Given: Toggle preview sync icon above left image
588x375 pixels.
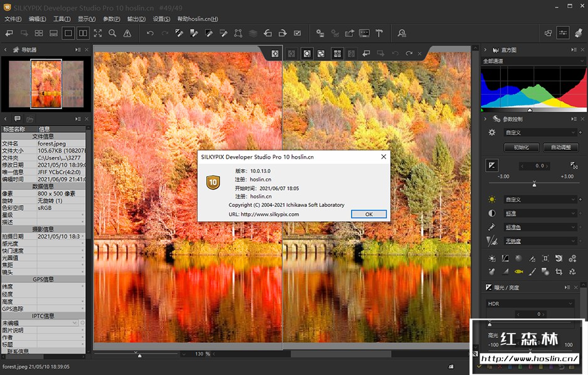Looking at the screenshot, I should [x=275, y=54].
